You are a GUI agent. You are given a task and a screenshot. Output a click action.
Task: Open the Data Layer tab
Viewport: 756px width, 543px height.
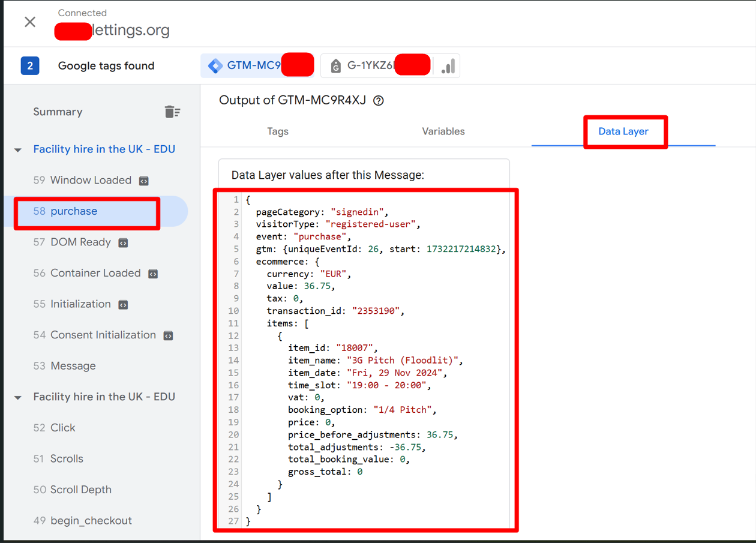coord(623,131)
